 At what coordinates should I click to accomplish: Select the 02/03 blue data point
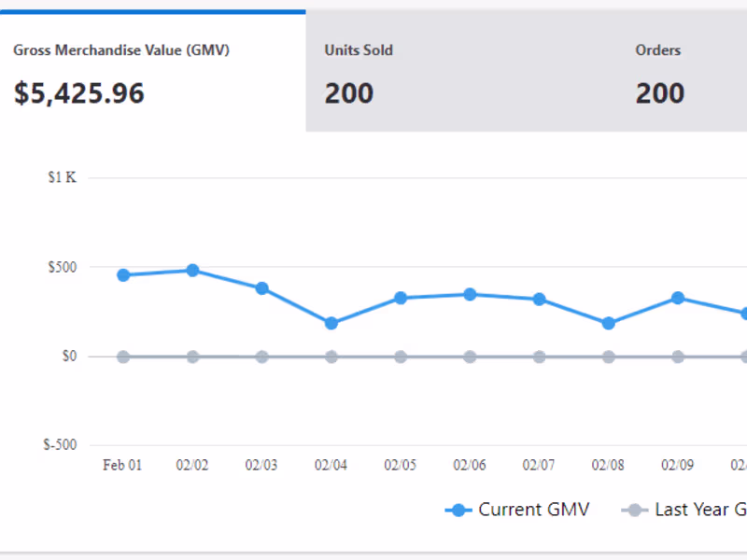click(262, 288)
